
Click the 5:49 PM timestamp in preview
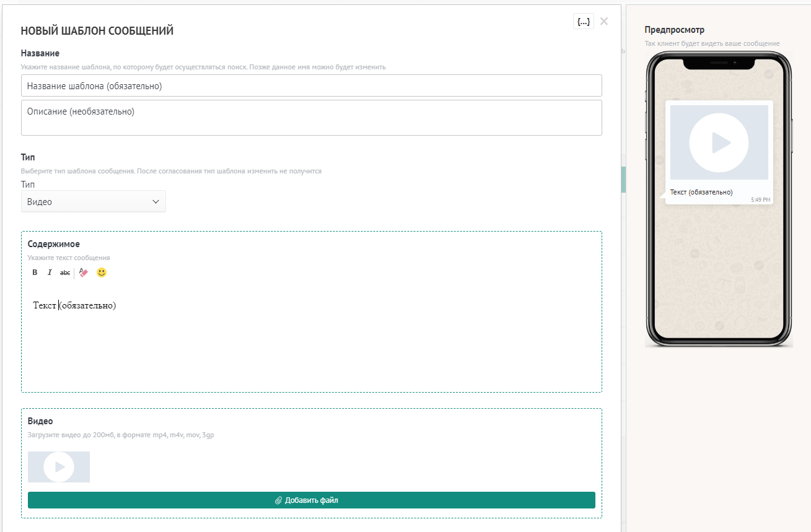point(761,200)
